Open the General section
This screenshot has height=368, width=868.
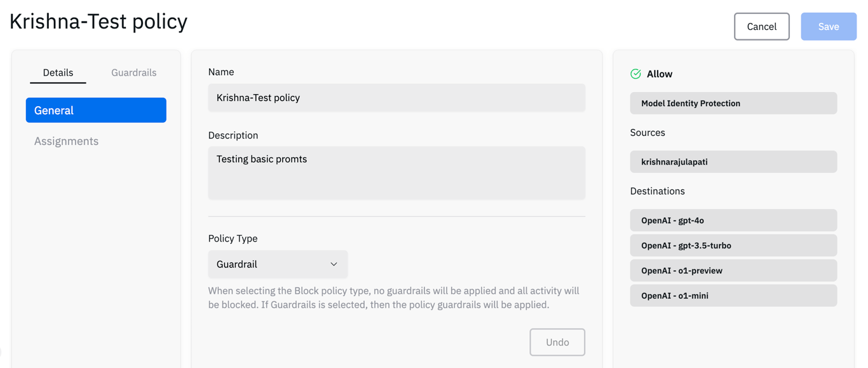[x=96, y=110]
